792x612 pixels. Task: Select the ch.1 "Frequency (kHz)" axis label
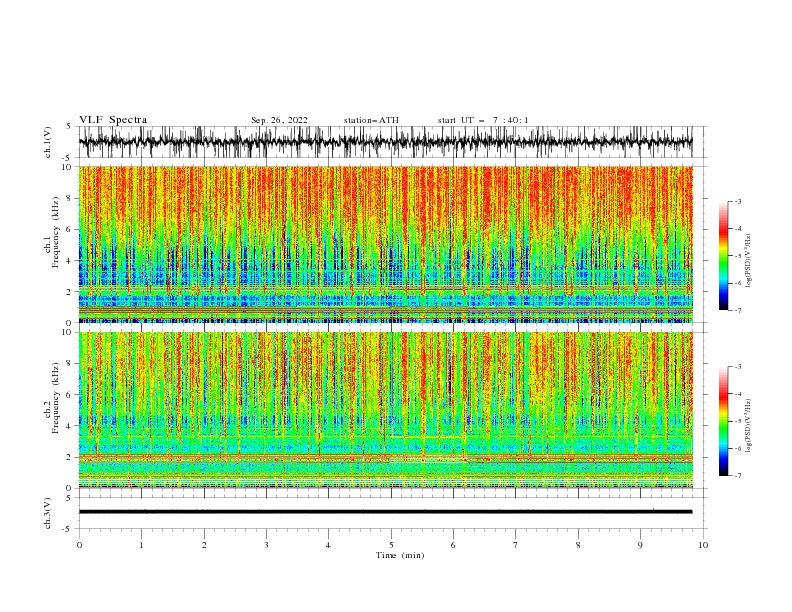[56, 232]
